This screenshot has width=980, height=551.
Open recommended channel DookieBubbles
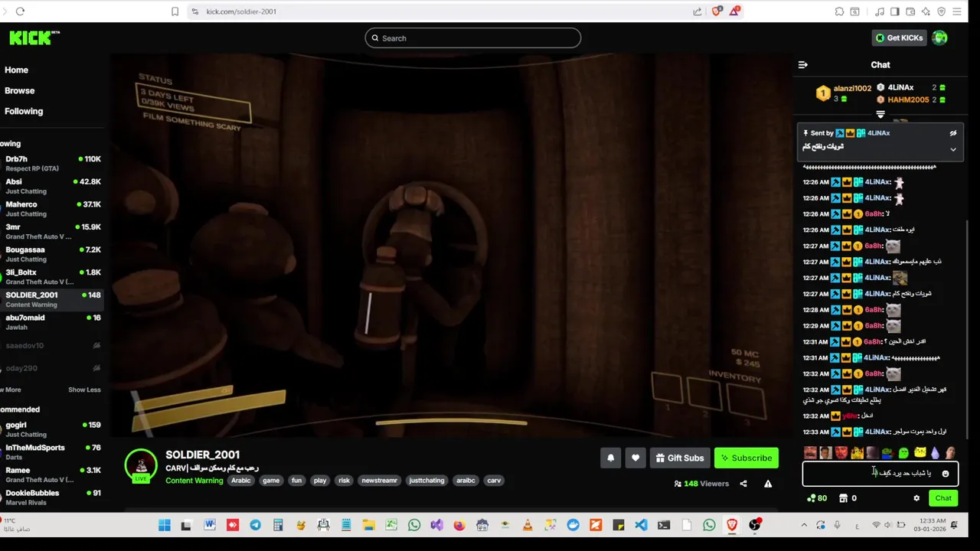pos(51,497)
